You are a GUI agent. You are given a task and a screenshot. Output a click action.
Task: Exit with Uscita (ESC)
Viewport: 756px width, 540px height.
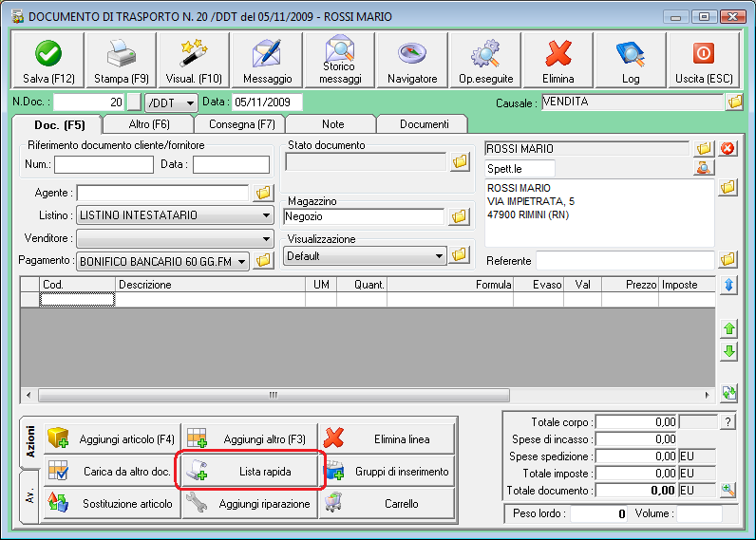coord(704,60)
